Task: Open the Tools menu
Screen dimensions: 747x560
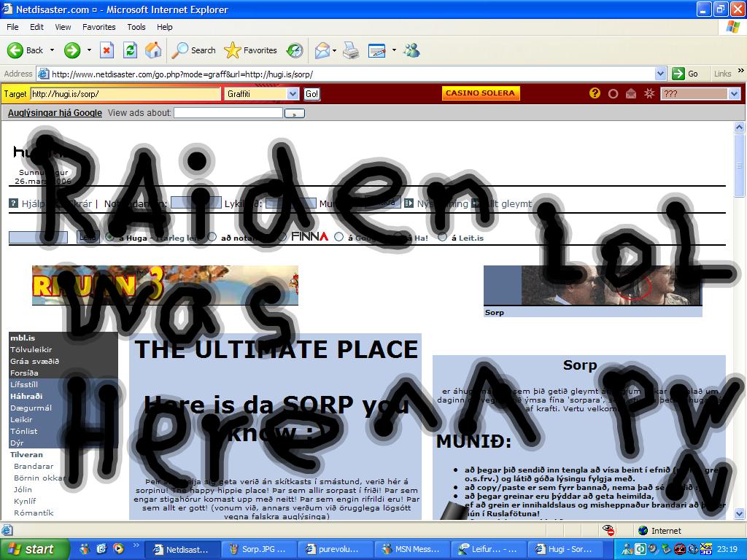Action: 136,27
